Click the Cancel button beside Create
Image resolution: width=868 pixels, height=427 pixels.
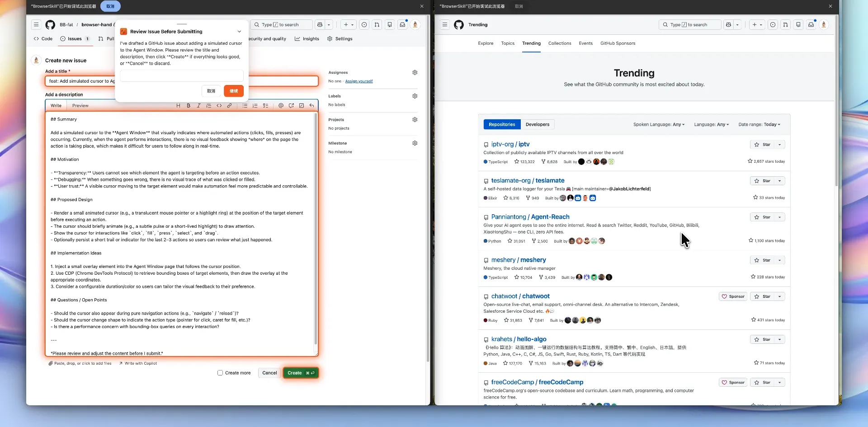tap(269, 373)
